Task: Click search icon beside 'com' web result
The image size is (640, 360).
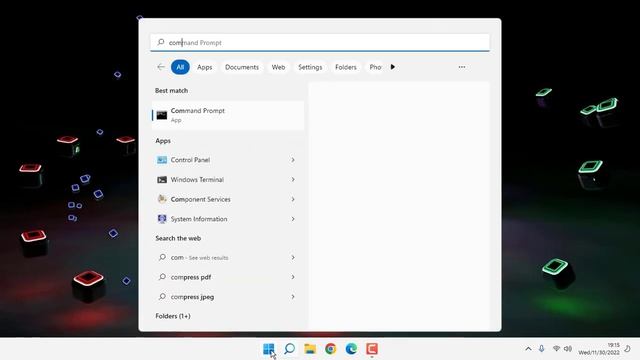Action: (162, 257)
